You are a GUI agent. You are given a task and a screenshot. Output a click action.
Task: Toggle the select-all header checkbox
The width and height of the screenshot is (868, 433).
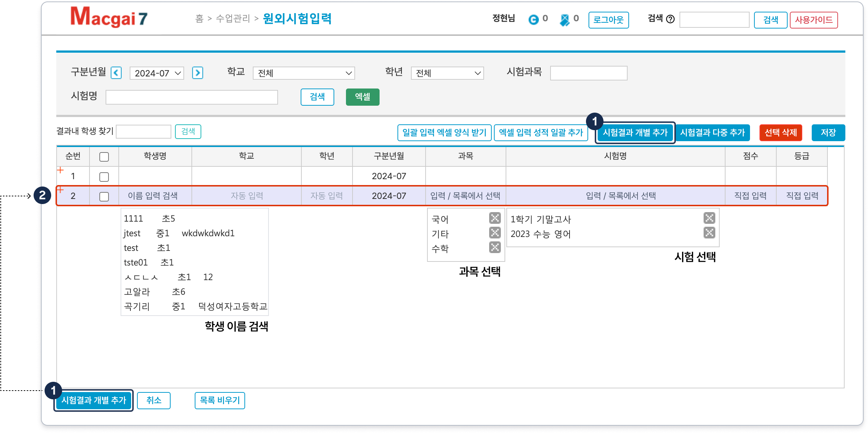(104, 157)
